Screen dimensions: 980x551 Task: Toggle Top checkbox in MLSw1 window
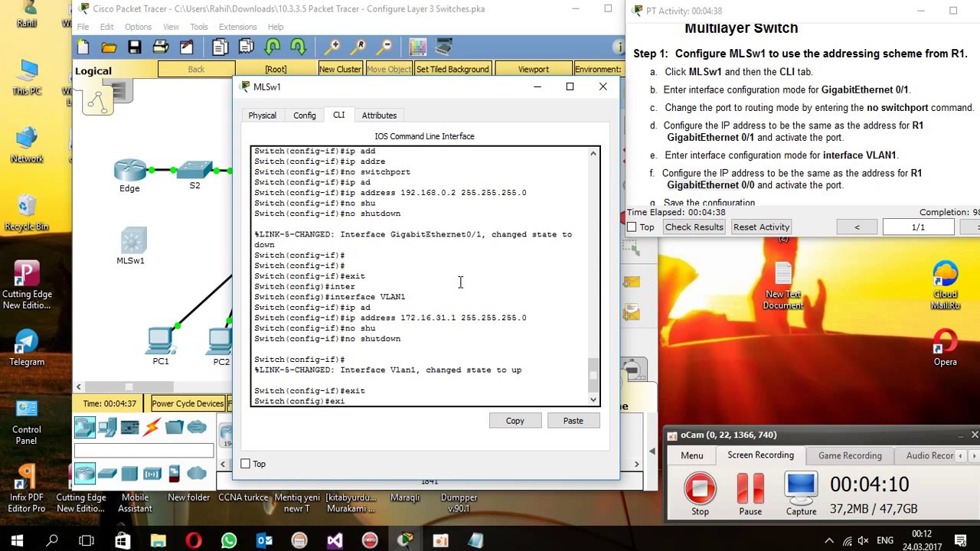coord(246,464)
